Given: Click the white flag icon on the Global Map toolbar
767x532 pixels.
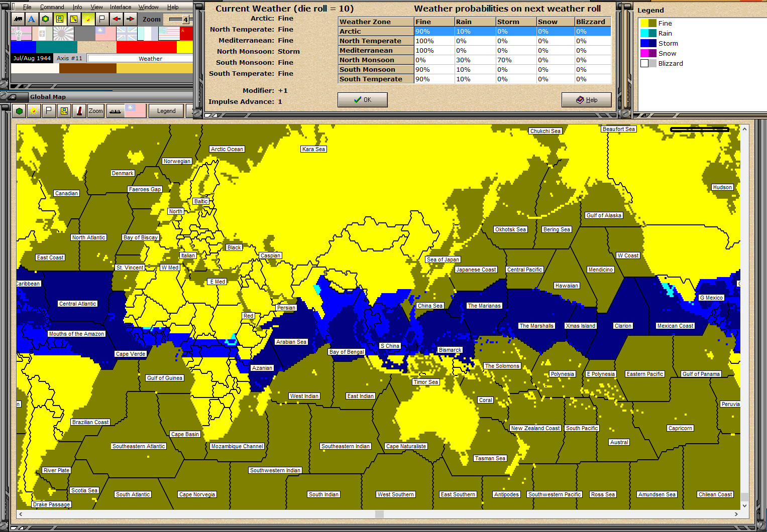Looking at the screenshot, I should [x=49, y=111].
